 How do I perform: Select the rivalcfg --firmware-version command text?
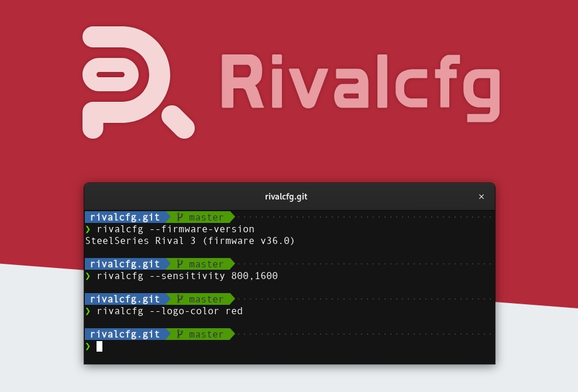pyautogui.click(x=176, y=229)
